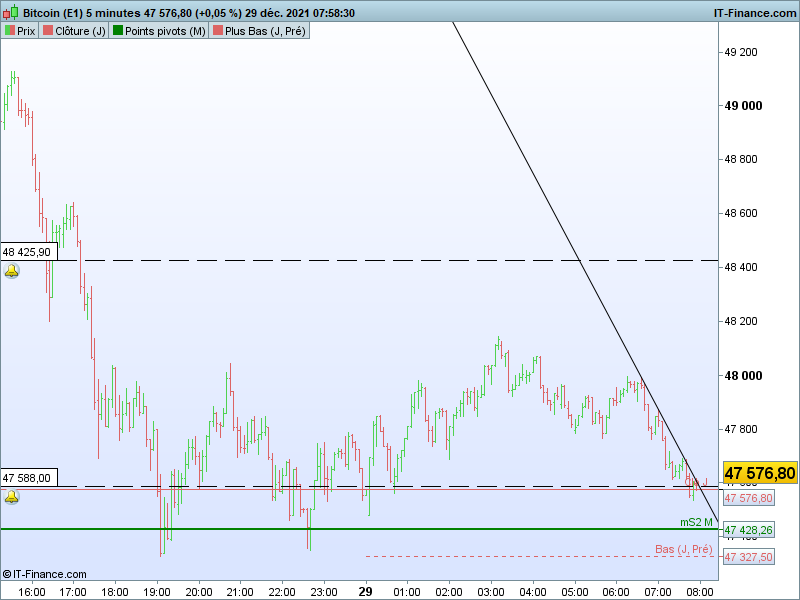The height and width of the screenshot is (600, 800).
Task: Click the 03:00 time axis label
Action: point(491,592)
